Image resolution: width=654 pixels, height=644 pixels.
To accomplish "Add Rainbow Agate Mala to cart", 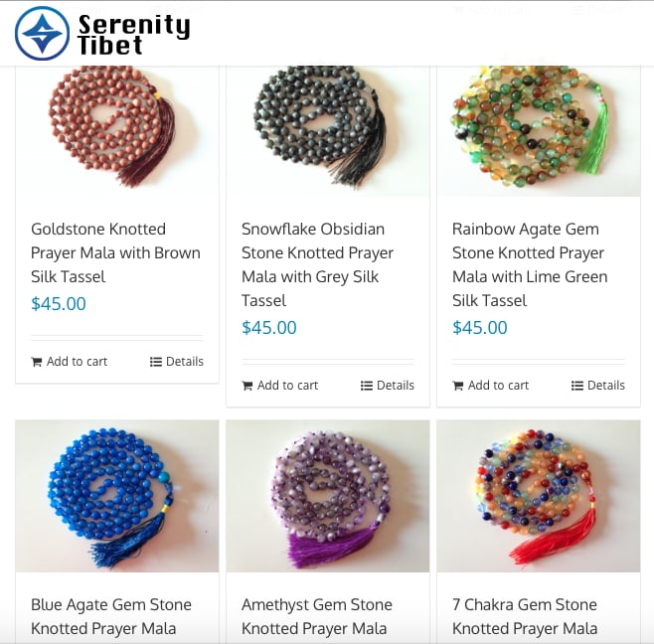I will pyautogui.click(x=491, y=386).
